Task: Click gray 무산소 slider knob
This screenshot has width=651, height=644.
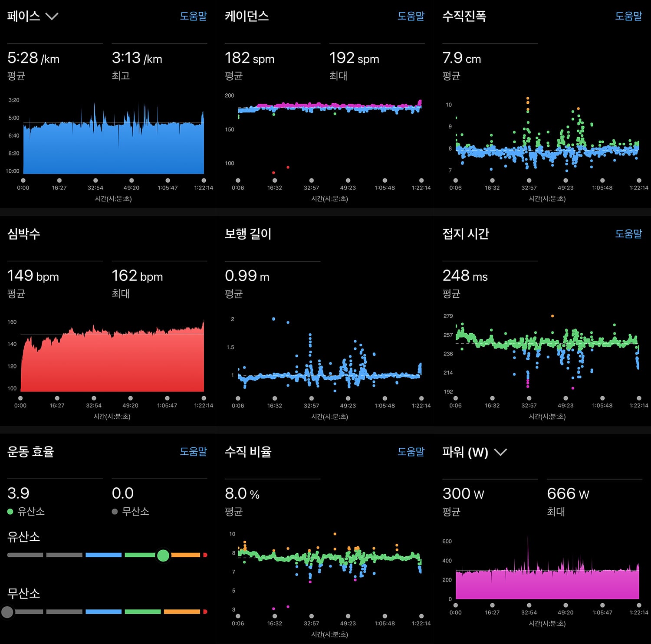Action: [7, 612]
